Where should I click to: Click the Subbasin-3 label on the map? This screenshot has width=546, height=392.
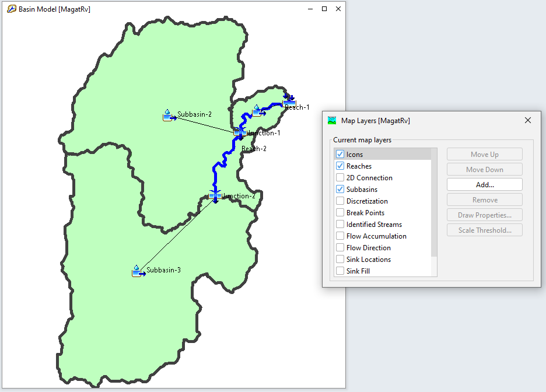point(163,270)
